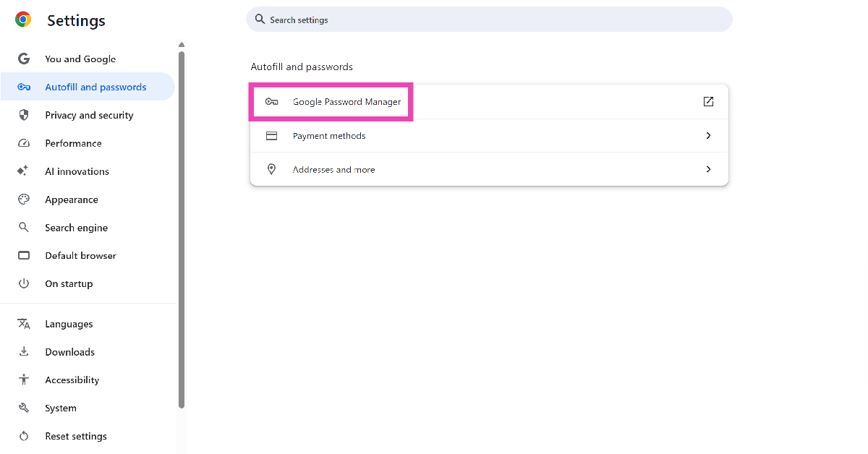This screenshot has height=454, width=868.
Task: Open the Reset settings section
Action: pos(88,436)
